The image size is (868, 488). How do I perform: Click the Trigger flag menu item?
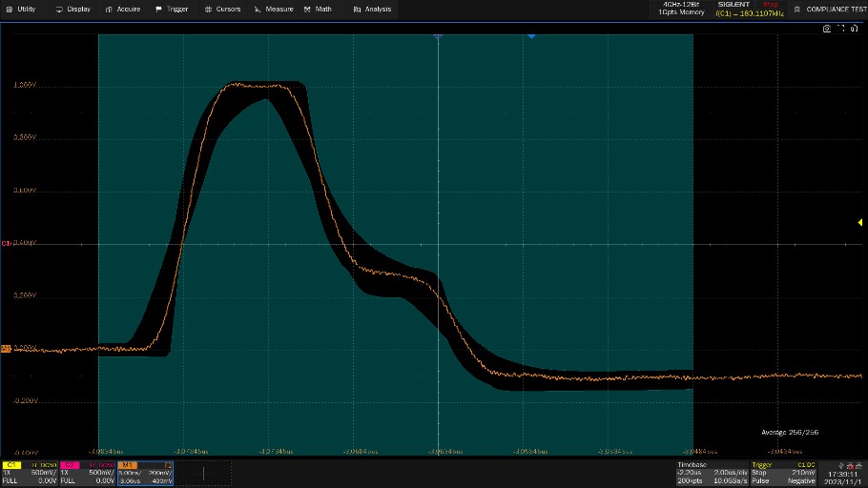point(172,9)
